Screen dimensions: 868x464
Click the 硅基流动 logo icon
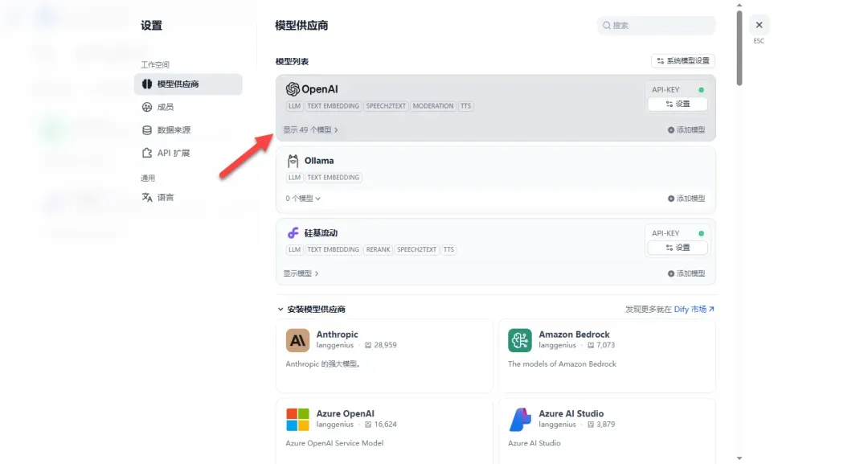[293, 233]
